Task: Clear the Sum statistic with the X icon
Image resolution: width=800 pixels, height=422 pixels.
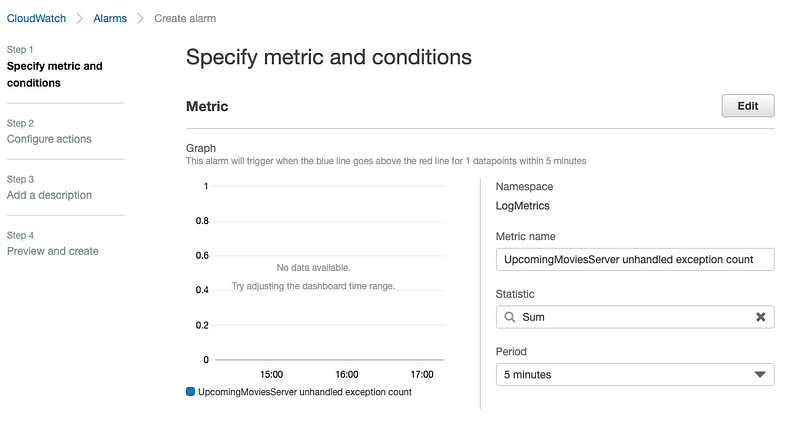Action: [x=760, y=317]
